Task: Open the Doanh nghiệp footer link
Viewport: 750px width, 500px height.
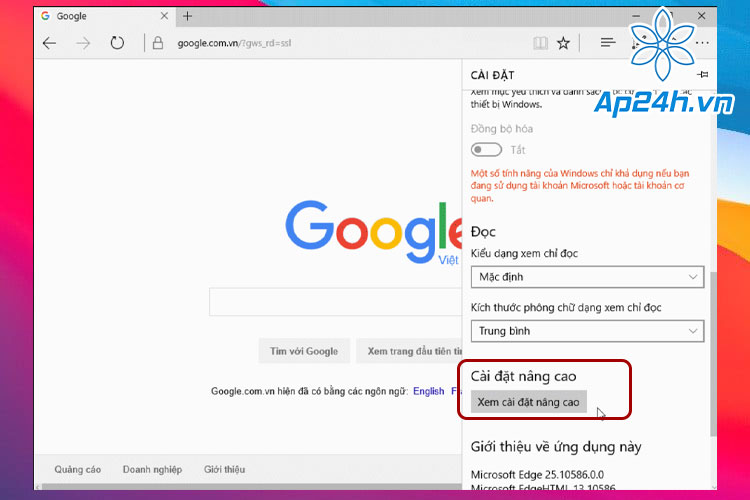Action: [152, 469]
